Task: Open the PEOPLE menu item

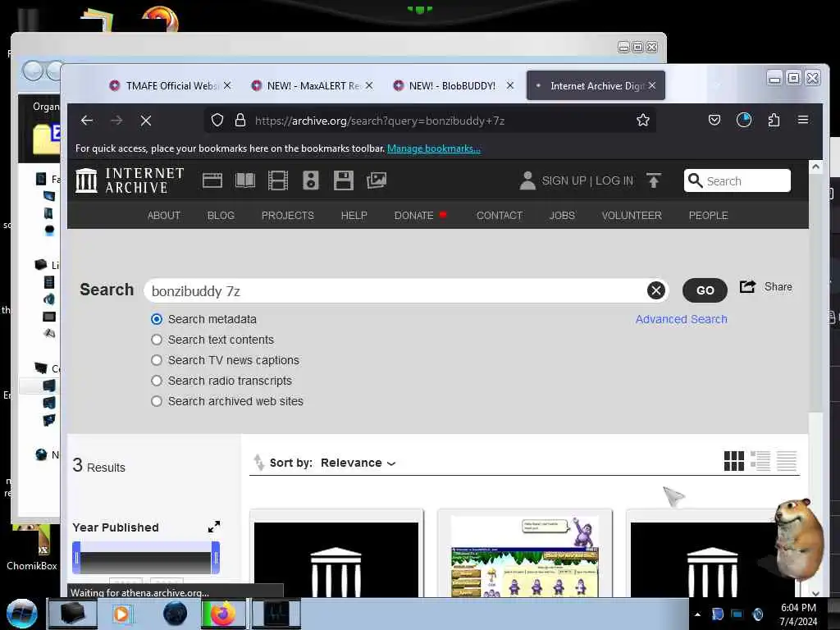Action: pos(708,216)
